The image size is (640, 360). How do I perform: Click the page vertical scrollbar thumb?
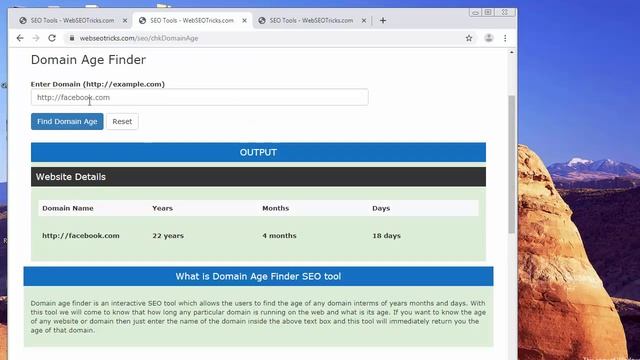511,164
